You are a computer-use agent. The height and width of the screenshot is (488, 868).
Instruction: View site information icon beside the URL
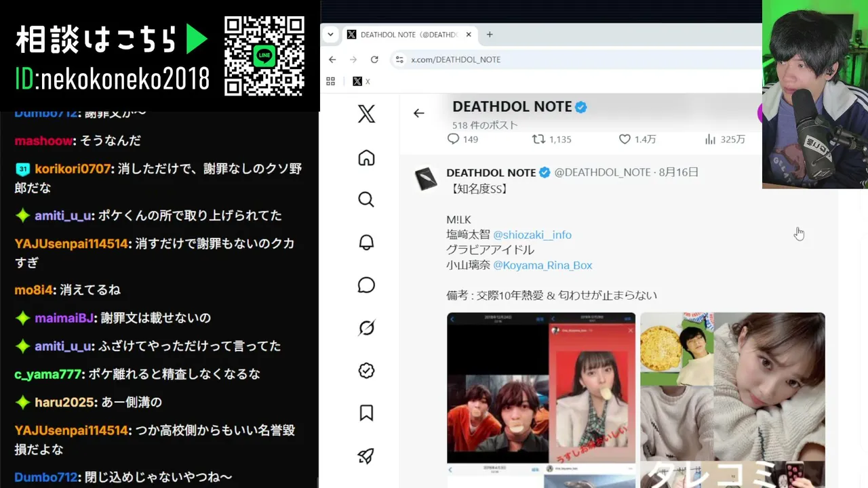point(399,60)
